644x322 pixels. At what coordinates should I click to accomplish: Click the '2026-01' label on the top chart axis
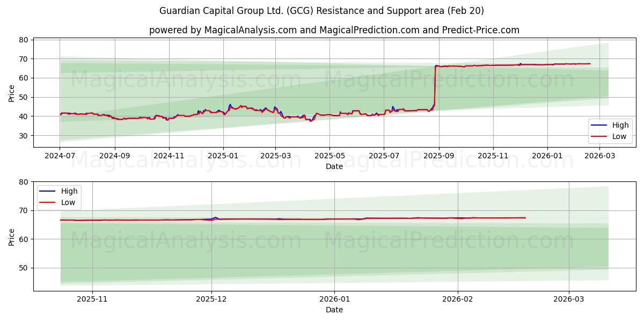point(547,156)
